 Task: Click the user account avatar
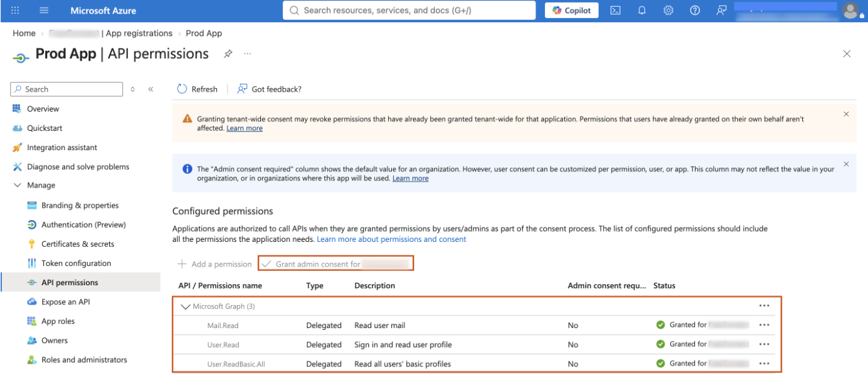[850, 11]
